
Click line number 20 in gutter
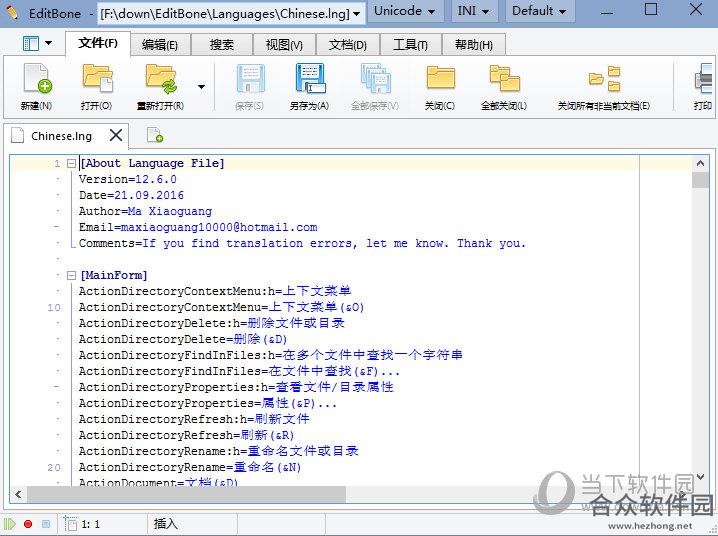54,468
